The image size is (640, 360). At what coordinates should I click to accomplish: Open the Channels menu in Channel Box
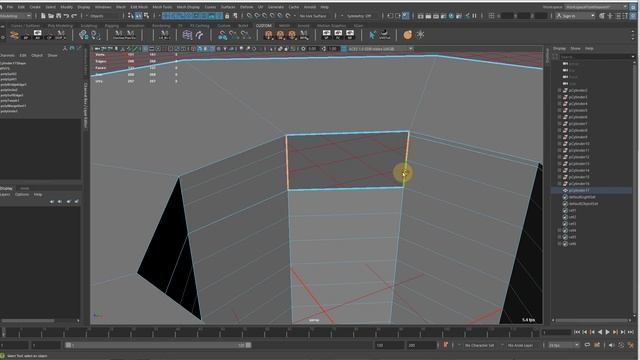click(7, 55)
